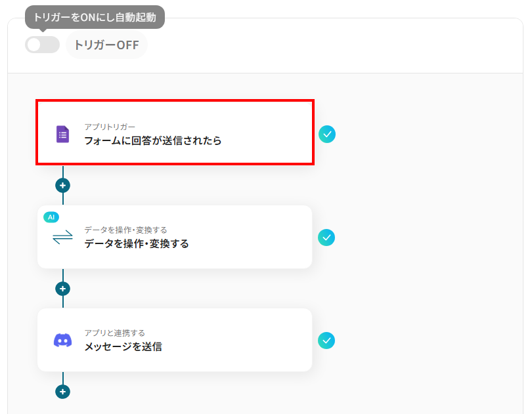Click the アプリと連携する label

[114, 333]
